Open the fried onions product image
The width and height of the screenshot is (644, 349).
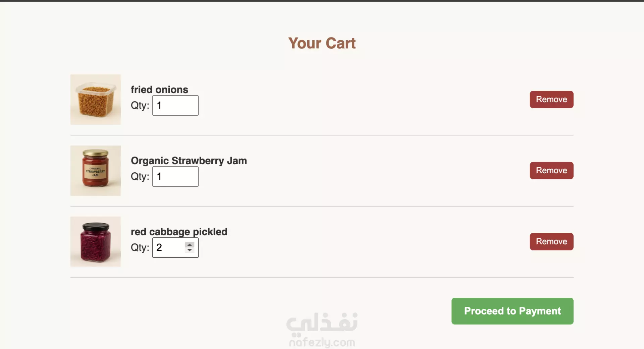pos(96,100)
